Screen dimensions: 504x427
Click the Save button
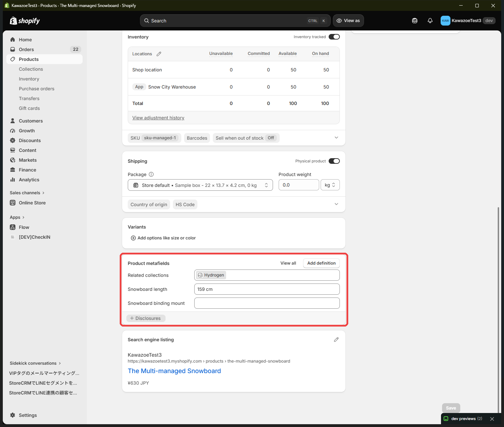451,408
